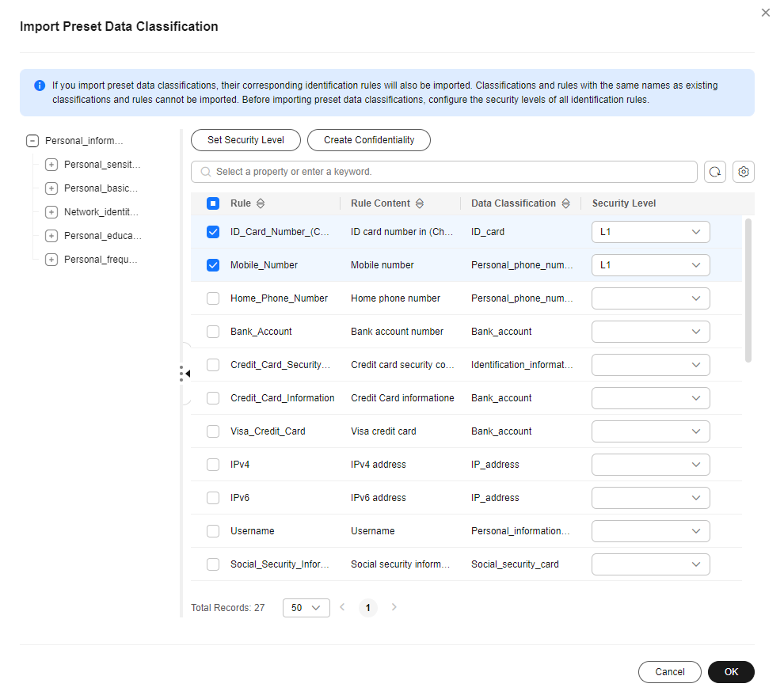Click the Create Confidentiality button
The width and height of the screenshot is (784, 695).
(369, 140)
